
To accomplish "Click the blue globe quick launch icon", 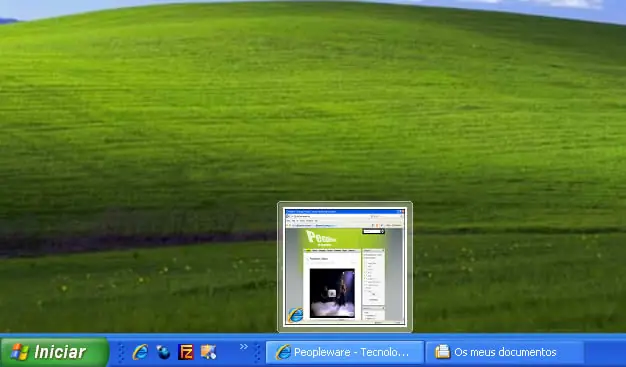I will [163, 352].
